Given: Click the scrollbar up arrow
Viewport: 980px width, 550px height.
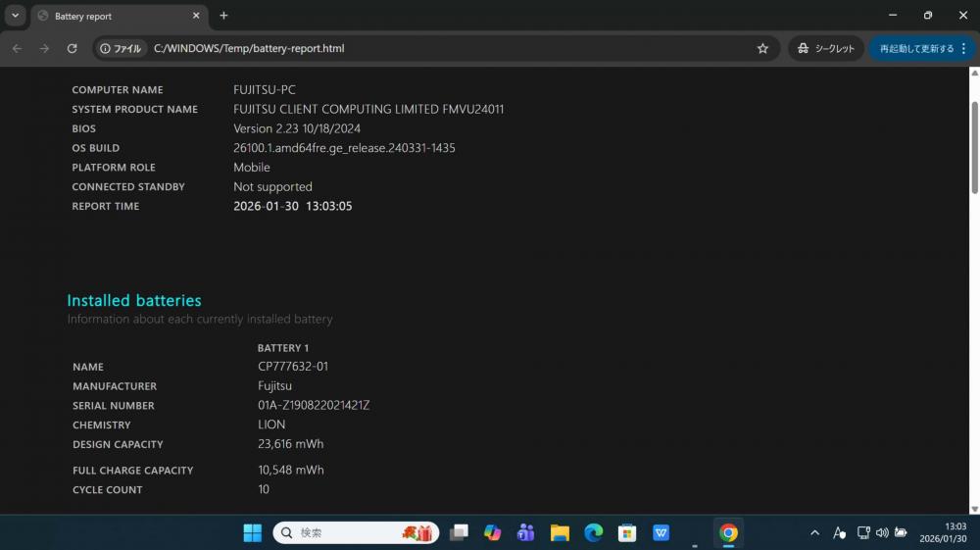Looking at the screenshot, I should coord(974,74).
